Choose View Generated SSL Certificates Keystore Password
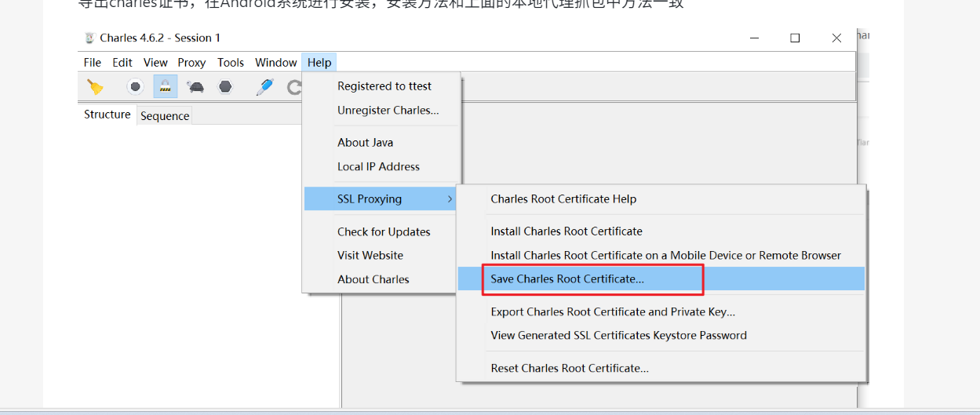980x415 pixels. pos(661,336)
